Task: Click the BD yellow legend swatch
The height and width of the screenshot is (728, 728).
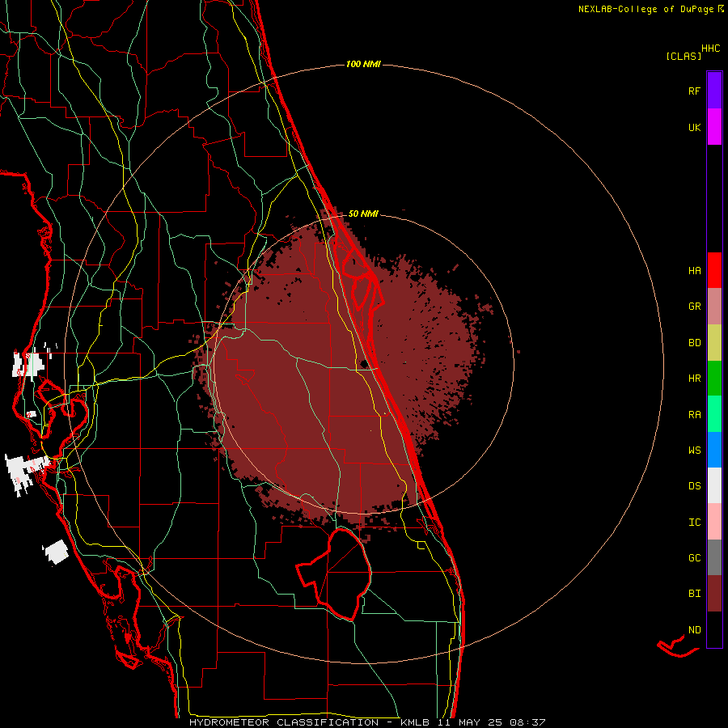Action: coord(714,342)
